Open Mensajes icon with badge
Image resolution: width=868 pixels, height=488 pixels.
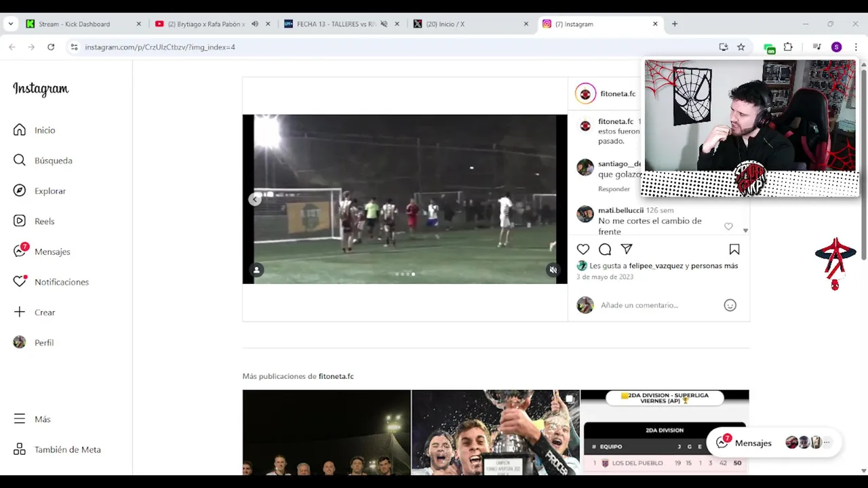pos(20,250)
